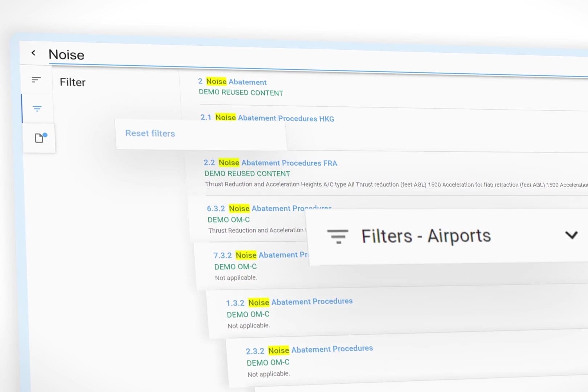Open 2.1 Noise Abatement Procedures HKG
Image resolution: width=588 pixels, height=392 pixels.
pos(274,118)
